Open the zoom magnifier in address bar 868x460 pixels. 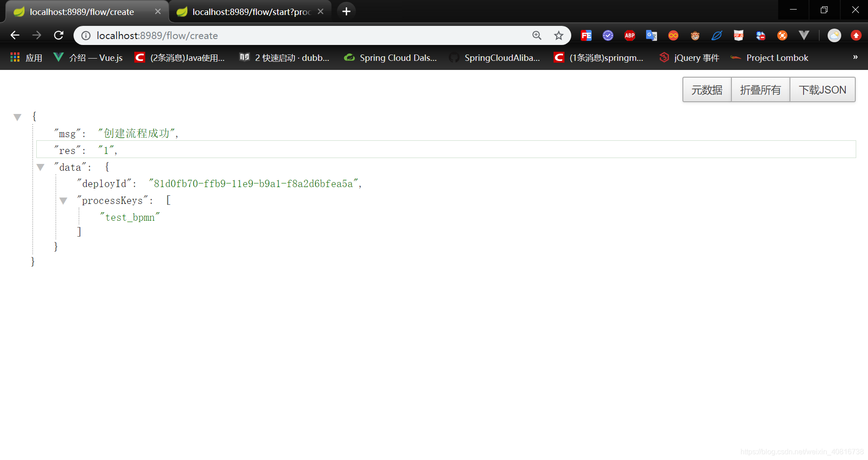click(x=537, y=35)
